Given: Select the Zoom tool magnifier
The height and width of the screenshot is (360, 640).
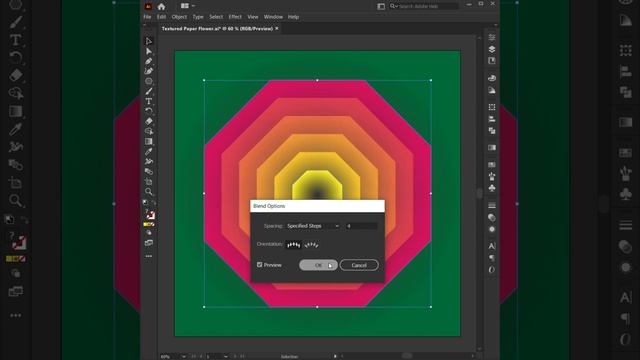Looking at the screenshot, I should pos(149,191).
